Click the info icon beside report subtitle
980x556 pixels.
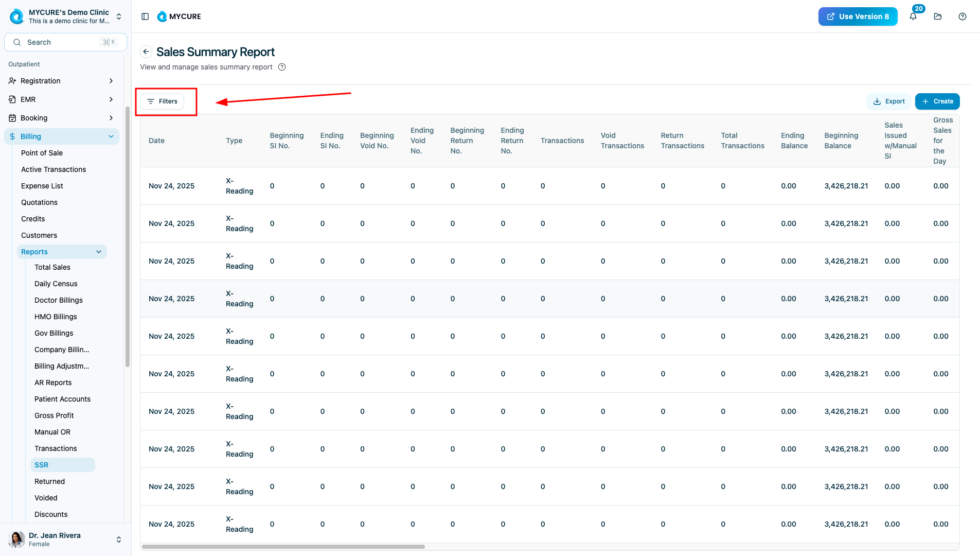pyautogui.click(x=282, y=67)
